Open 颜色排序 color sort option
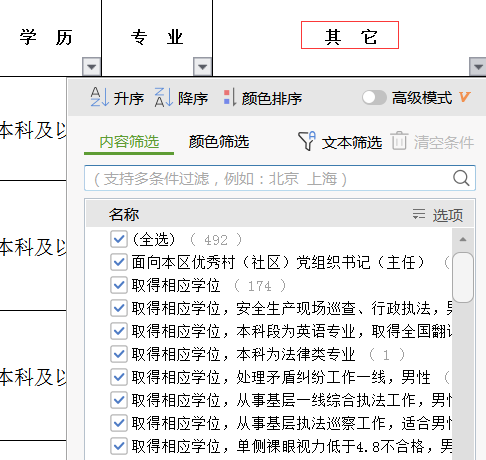486x460 pixels. (230, 97)
